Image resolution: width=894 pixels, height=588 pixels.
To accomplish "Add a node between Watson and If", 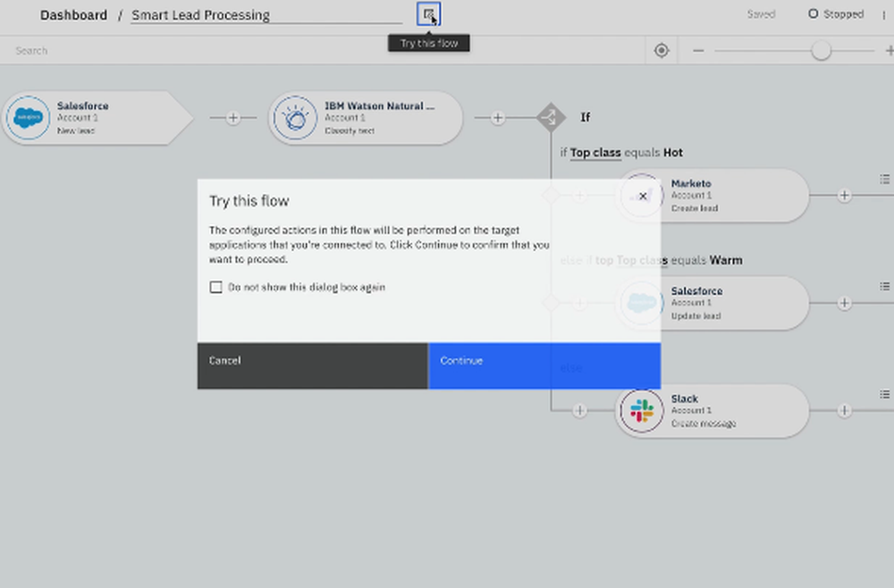I will (x=498, y=118).
